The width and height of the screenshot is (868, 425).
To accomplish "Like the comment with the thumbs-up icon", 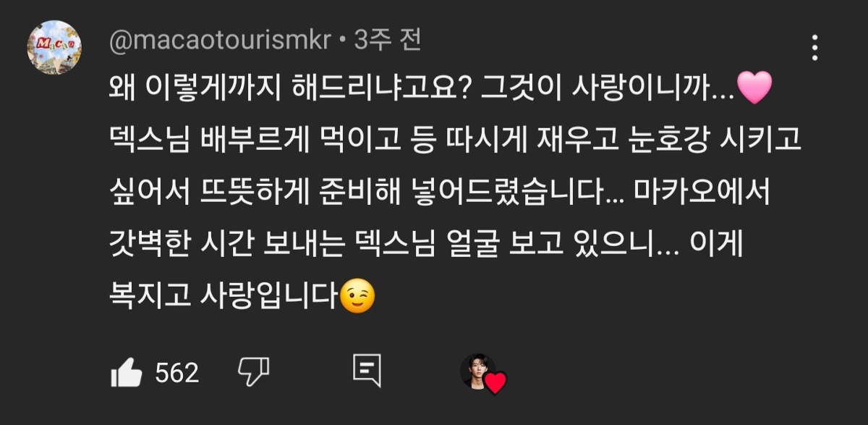I will pos(126,373).
